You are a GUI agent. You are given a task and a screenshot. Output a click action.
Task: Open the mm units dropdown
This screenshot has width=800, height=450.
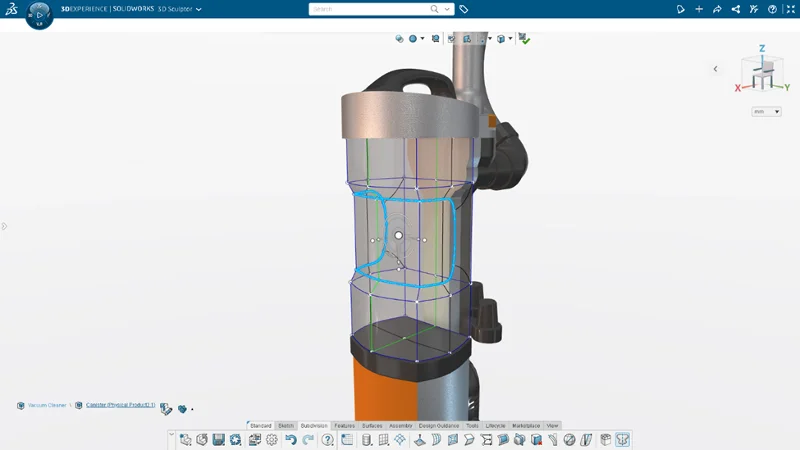[x=767, y=112]
